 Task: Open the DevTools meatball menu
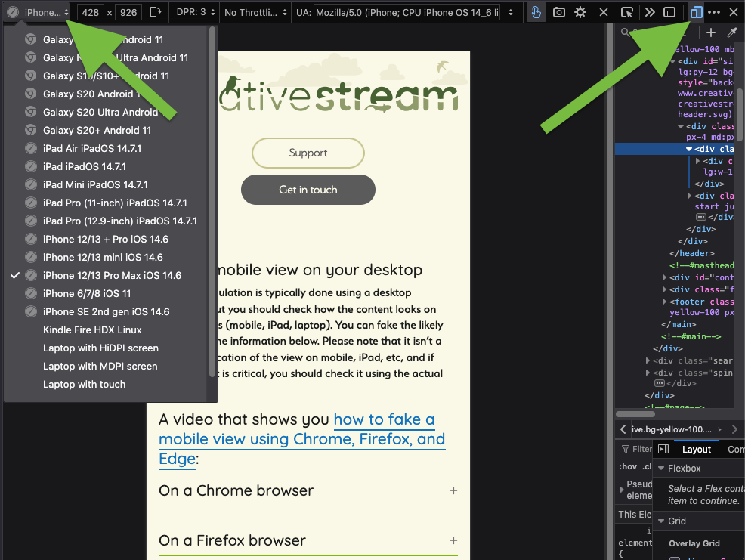coord(713,12)
